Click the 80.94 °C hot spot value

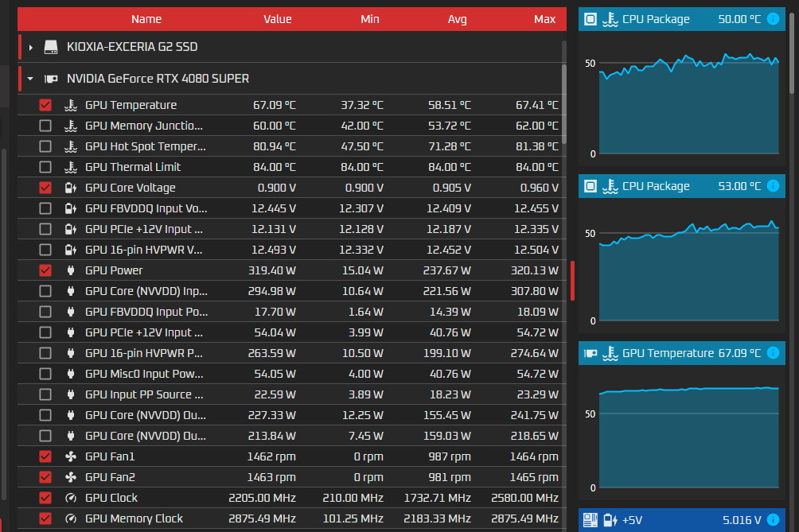274,146
